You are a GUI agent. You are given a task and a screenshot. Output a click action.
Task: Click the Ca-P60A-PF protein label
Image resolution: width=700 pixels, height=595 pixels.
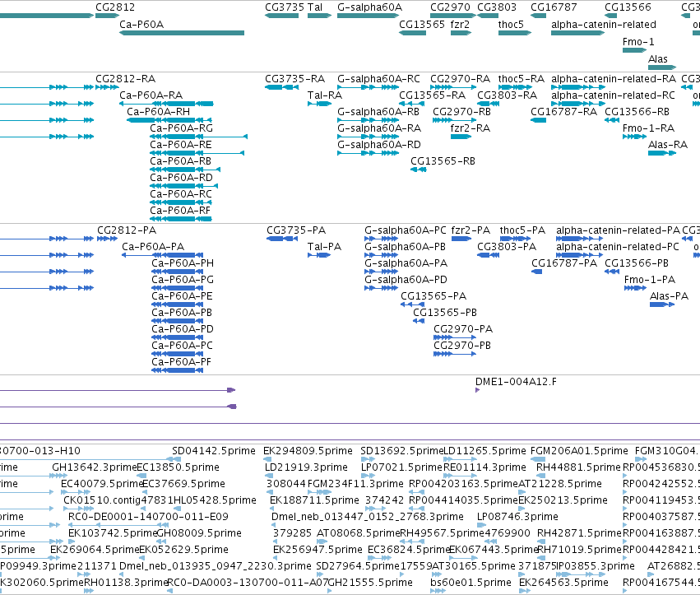point(181,362)
